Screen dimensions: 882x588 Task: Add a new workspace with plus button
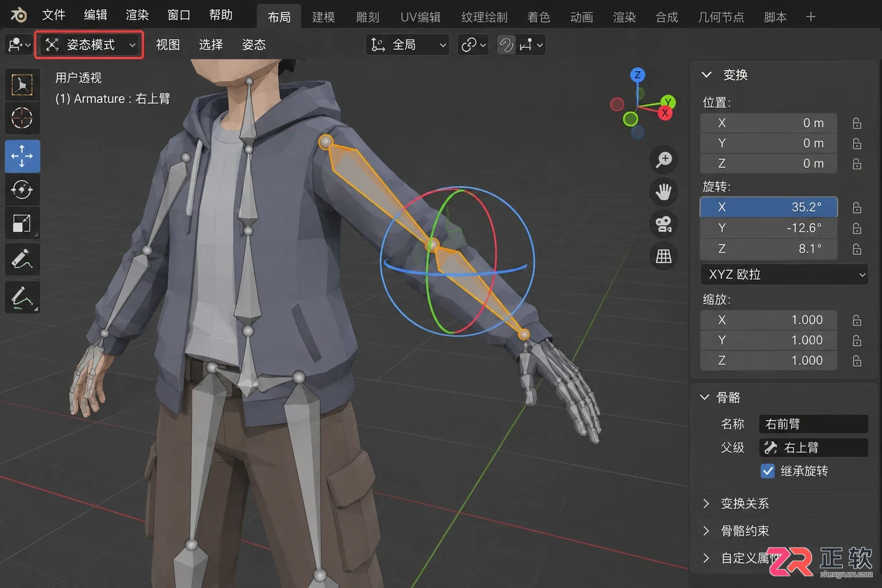click(x=811, y=17)
